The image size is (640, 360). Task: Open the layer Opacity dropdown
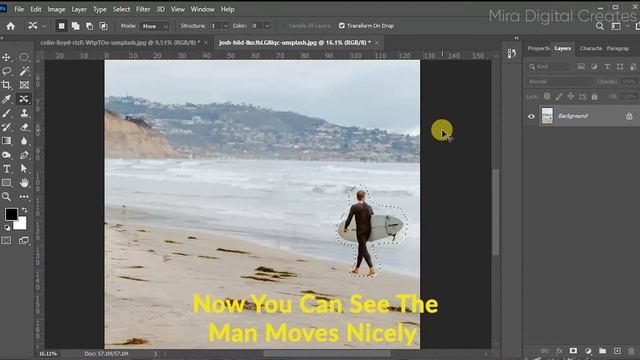point(629,82)
